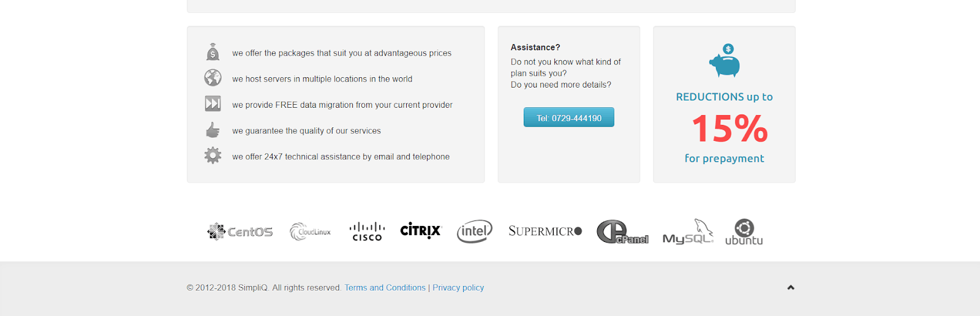The width and height of the screenshot is (980, 316).
Task: Click the Supermicro logo
Action: (x=545, y=231)
